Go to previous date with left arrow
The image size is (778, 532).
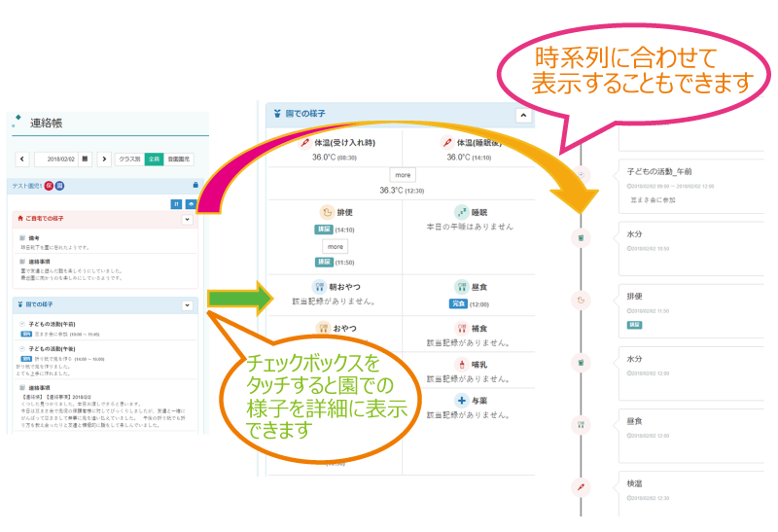[21, 159]
